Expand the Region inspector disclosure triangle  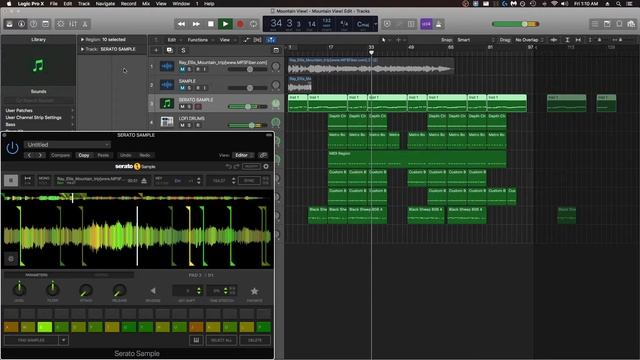pos(82,40)
